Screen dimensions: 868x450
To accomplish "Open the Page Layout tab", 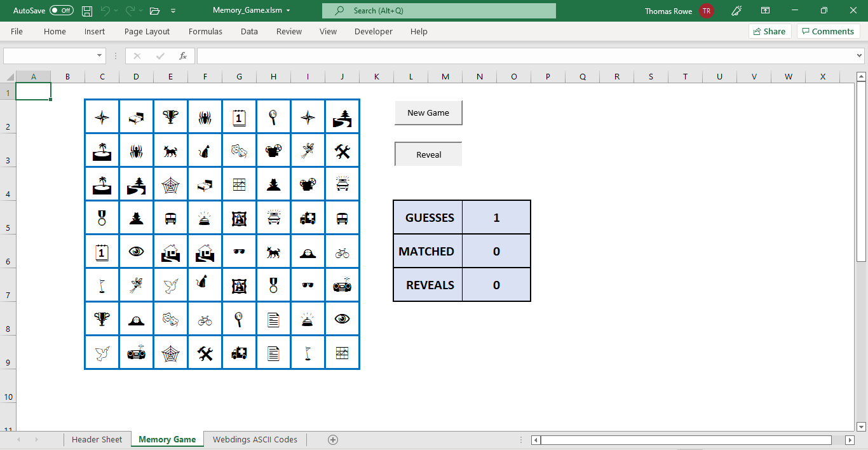I will [147, 31].
